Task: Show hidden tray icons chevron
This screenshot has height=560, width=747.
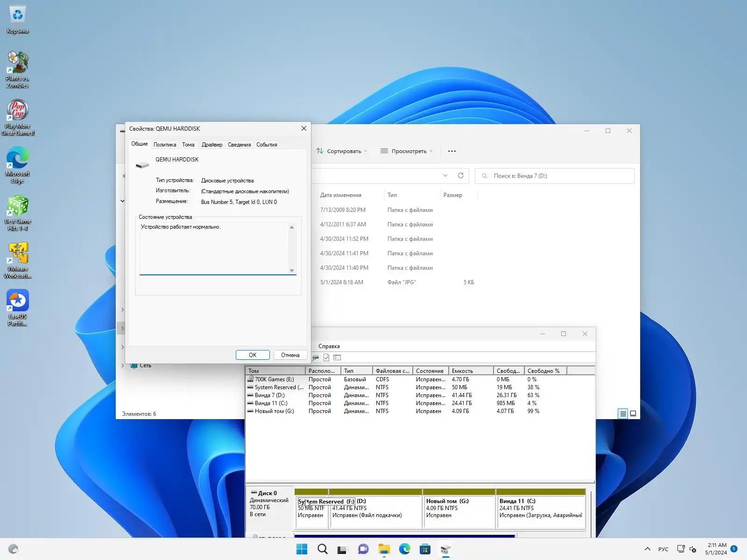Action: (x=648, y=549)
